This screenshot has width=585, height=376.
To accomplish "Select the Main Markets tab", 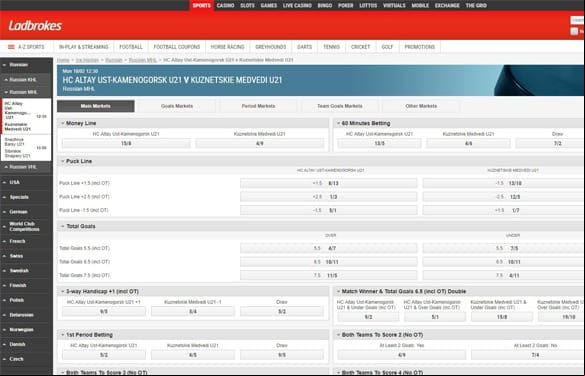I will [96, 106].
